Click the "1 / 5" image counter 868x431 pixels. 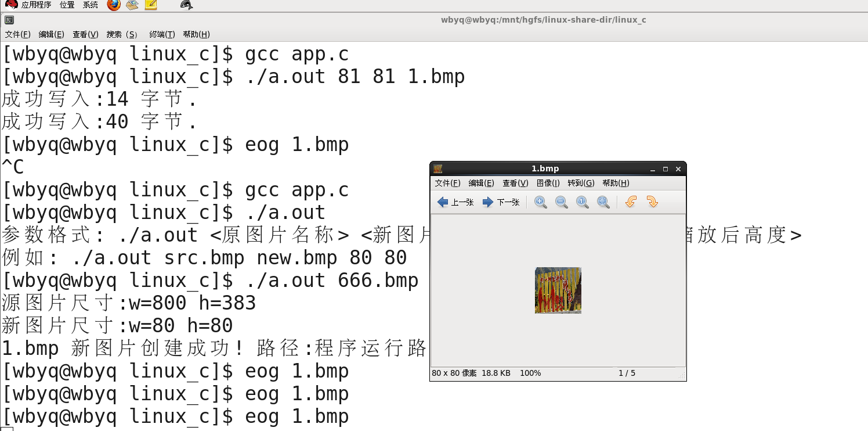tap(627, 373)
